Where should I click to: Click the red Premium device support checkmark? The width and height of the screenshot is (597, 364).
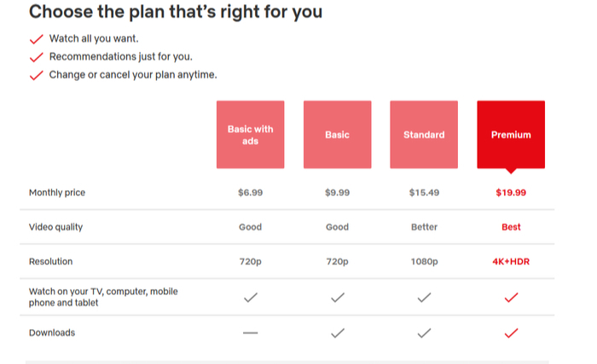511,298
